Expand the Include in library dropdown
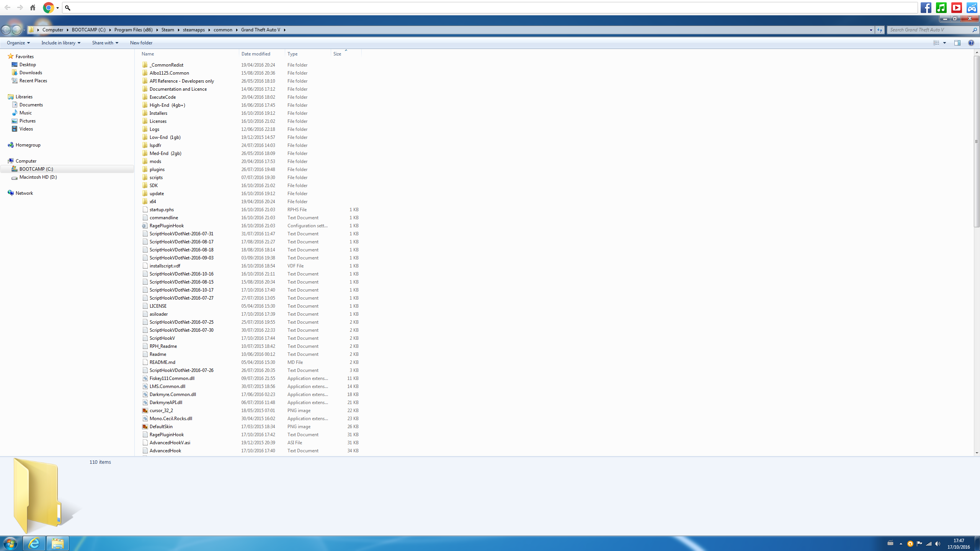The image size is (980, 551). 61,43
